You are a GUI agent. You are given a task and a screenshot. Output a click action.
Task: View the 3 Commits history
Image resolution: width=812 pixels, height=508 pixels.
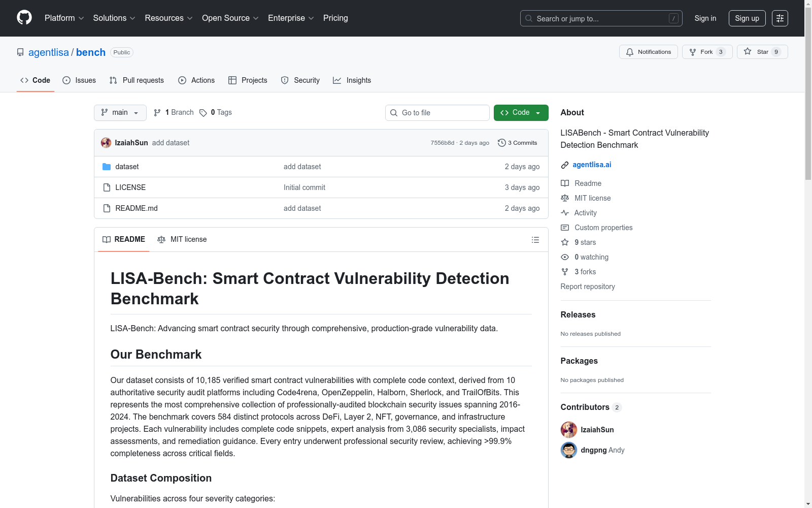coord(518,143)
